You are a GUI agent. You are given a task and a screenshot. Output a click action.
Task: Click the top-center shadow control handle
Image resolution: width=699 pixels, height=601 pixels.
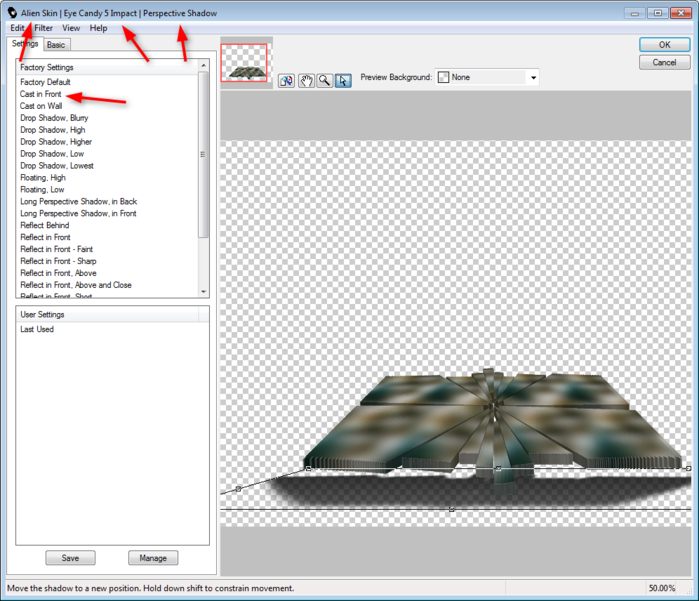click(x=498, y=468)
